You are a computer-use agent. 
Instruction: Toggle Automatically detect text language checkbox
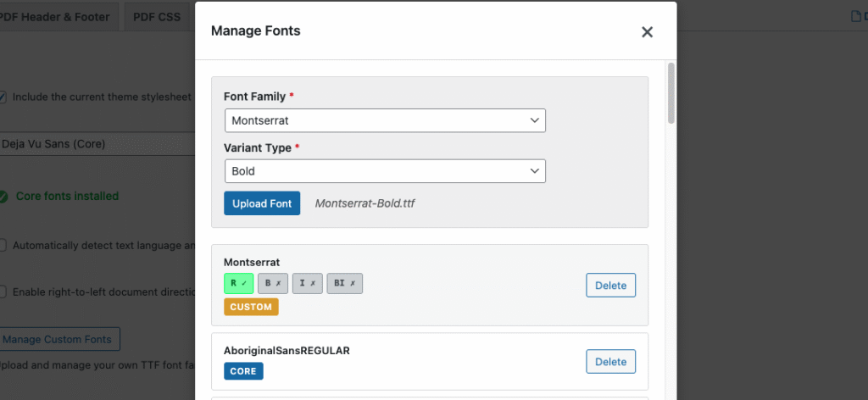pyautogui.click(x=3, y=246)
